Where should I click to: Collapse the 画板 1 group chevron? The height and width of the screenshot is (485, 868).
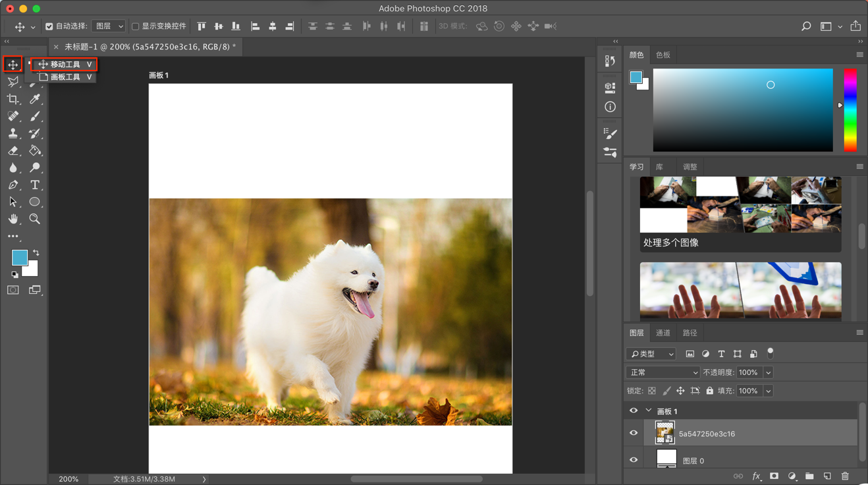click(x=649, y=411)
